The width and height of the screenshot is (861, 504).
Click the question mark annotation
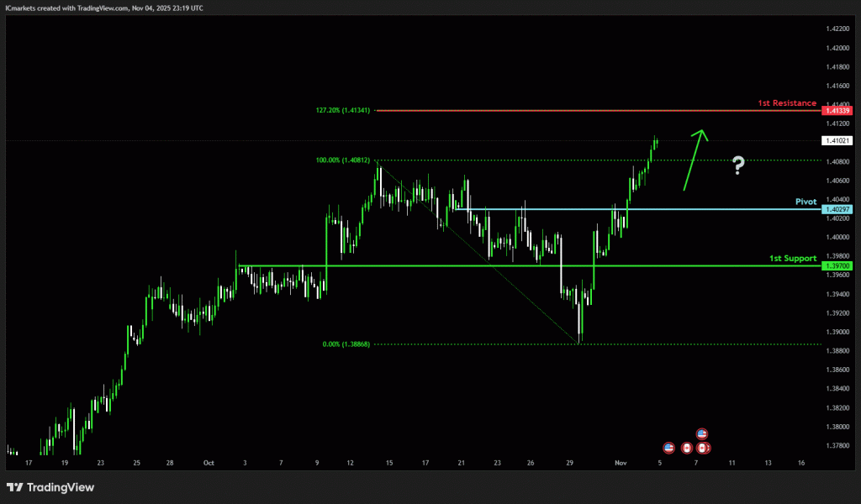click(737, 165)
